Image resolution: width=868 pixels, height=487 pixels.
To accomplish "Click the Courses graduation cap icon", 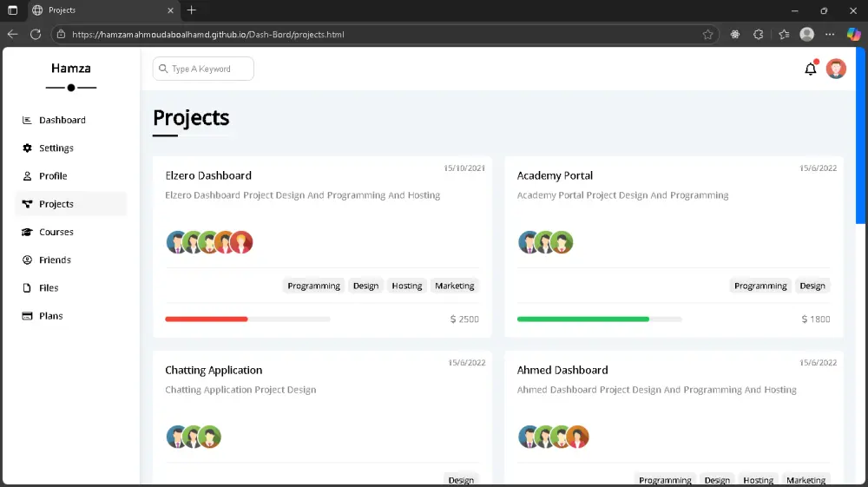I will (x=27, y=232).
